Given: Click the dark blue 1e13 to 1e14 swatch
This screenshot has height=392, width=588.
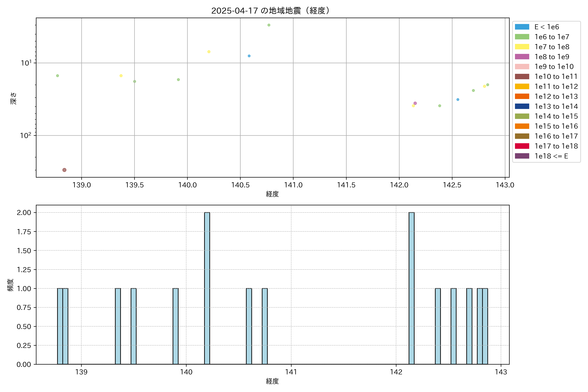Looking at the screenshot, I should pos(522,106).
